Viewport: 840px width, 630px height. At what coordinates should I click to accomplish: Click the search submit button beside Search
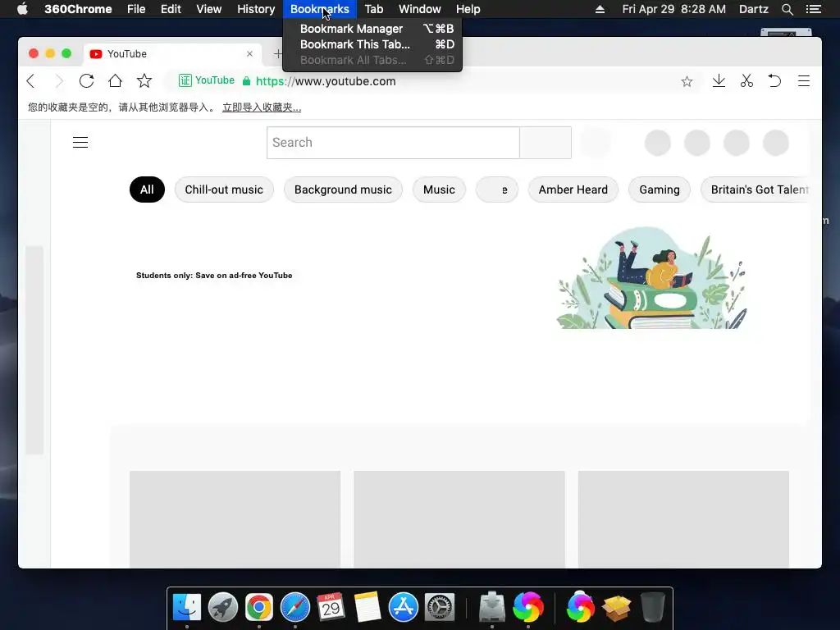click(x=546, y=143)
